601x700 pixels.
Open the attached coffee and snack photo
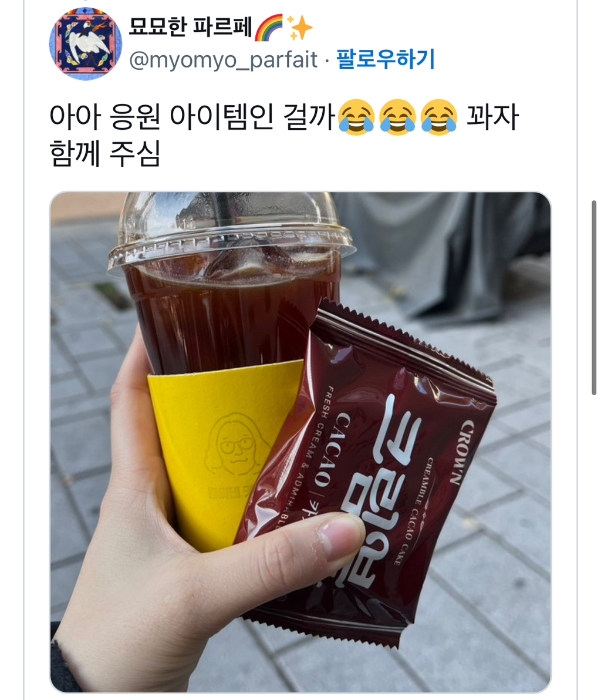tap(300, 442)
